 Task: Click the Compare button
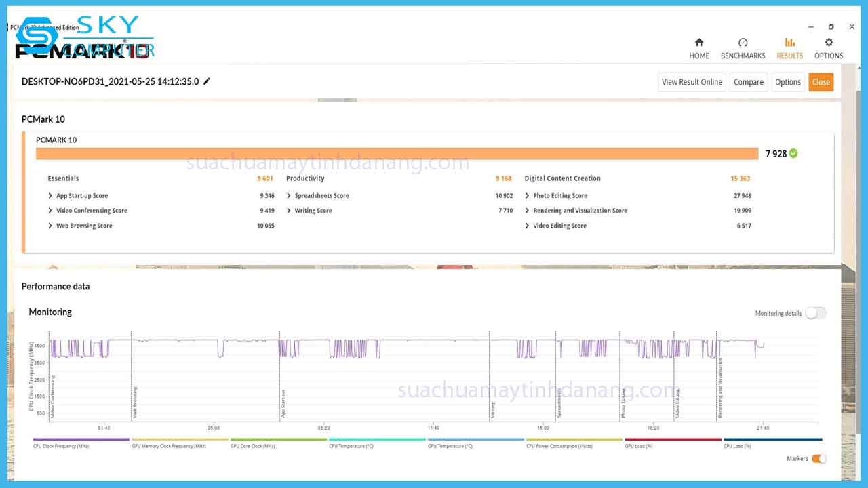point(749,82)
